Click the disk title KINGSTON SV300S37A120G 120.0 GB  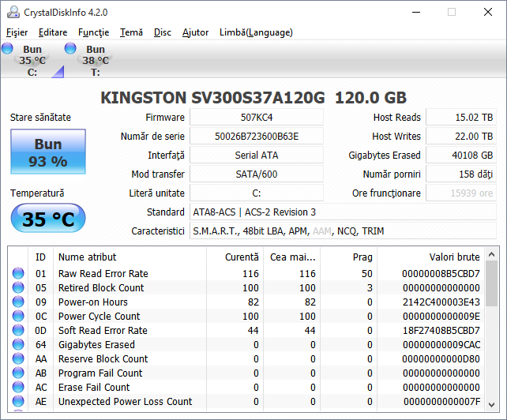coord(253,97)
